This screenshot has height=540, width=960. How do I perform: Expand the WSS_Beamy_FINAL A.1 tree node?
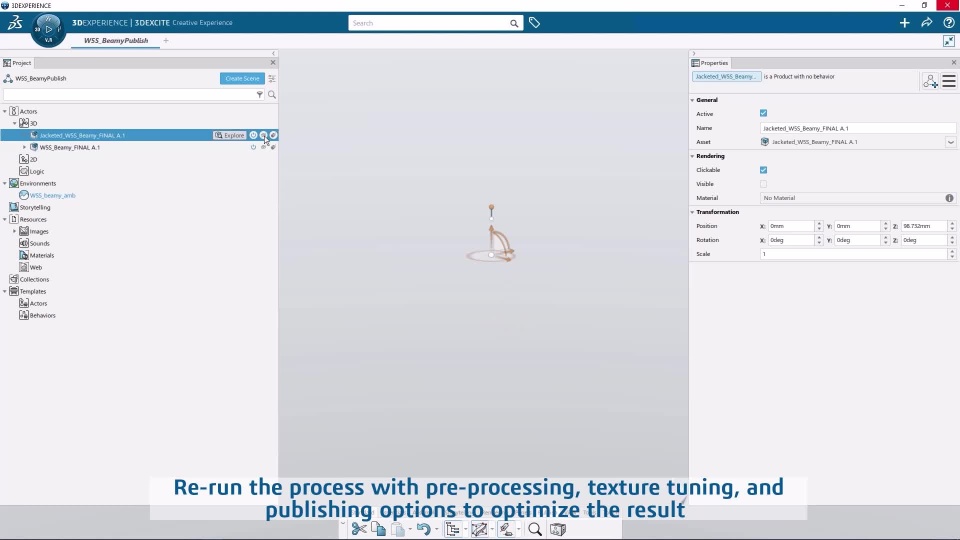click(24, 147)
